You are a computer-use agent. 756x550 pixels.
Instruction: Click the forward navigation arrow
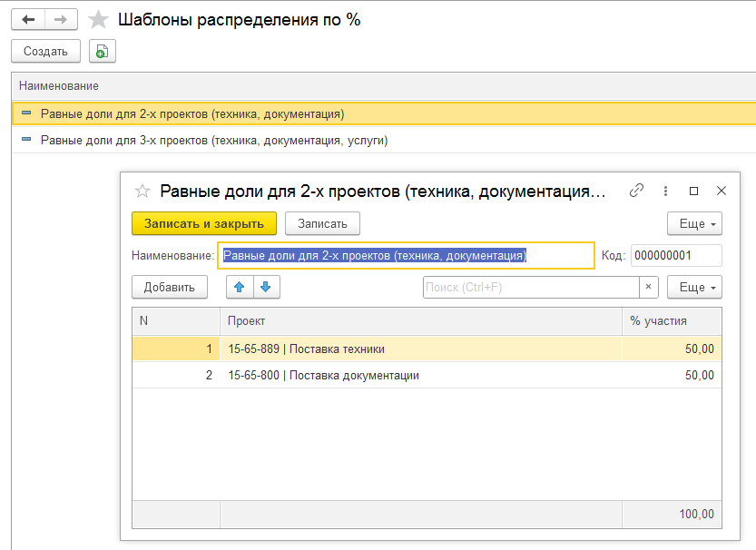click(61, 19)
